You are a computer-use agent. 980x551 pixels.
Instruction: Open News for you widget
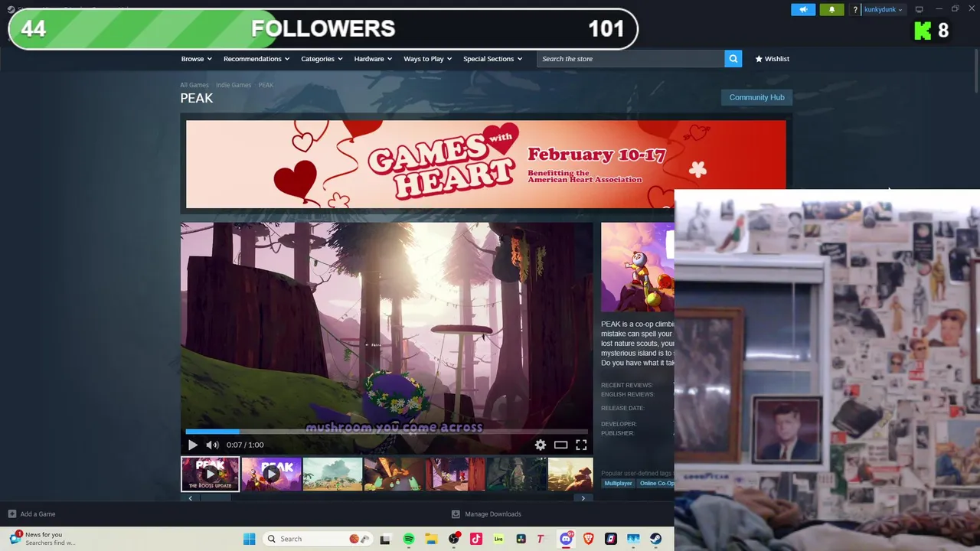43,539
